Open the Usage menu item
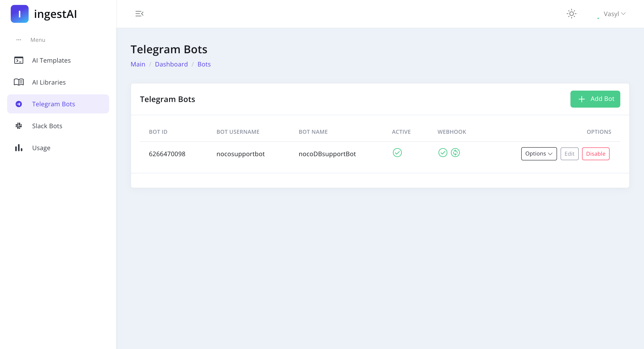 pos(58,148)
